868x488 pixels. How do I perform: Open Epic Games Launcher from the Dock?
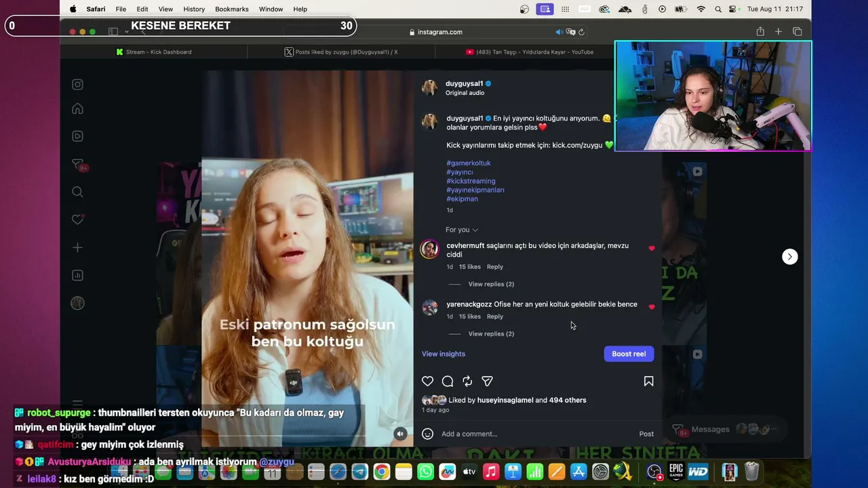pyautogui.click(x=676, y=472)
